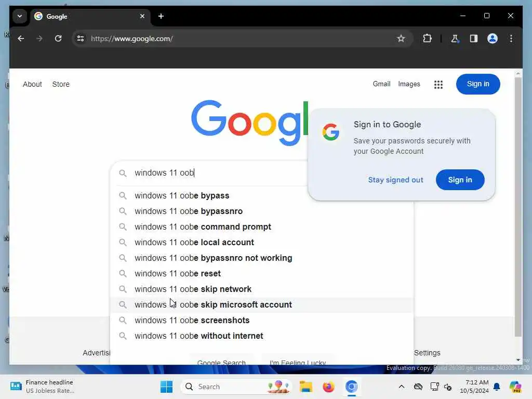Image resolution: width=532 pixels, height=399 pixels.
Task: Open the Images link
Action: [x=409, y=84]
